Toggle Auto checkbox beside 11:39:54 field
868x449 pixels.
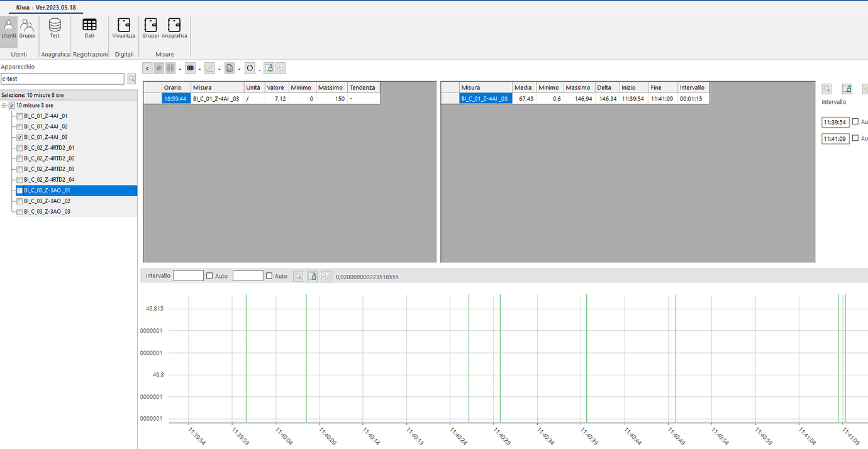pyautogui.click(x=855, y=122)
